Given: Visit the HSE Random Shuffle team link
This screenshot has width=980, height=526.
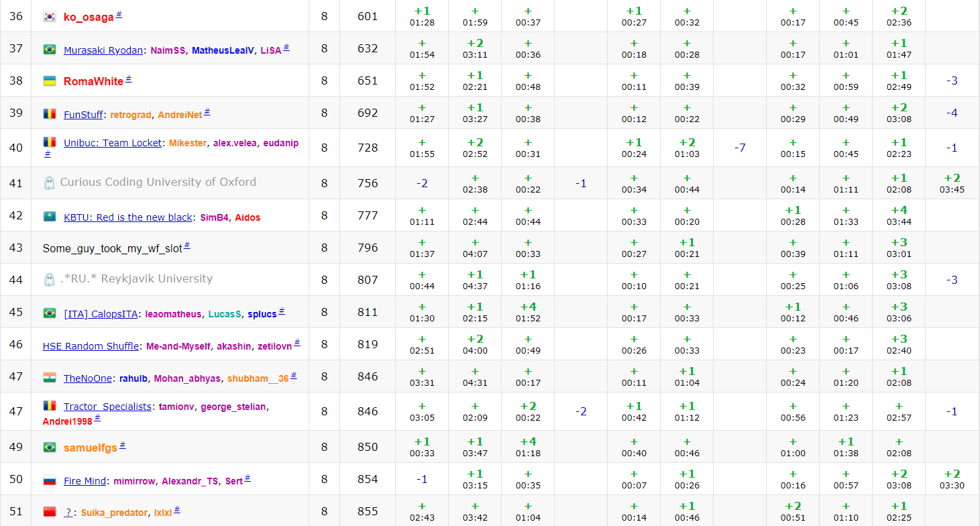Looking at the screenshot, I should pos(91,346).
